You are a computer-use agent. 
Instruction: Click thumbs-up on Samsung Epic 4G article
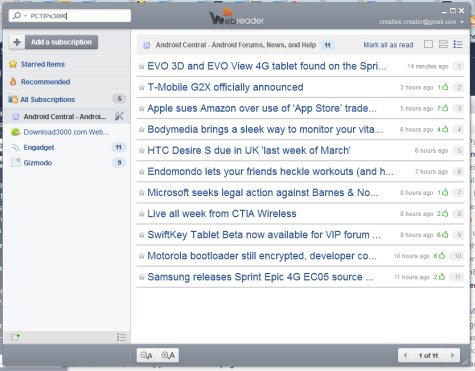click(x=442, y=277)
